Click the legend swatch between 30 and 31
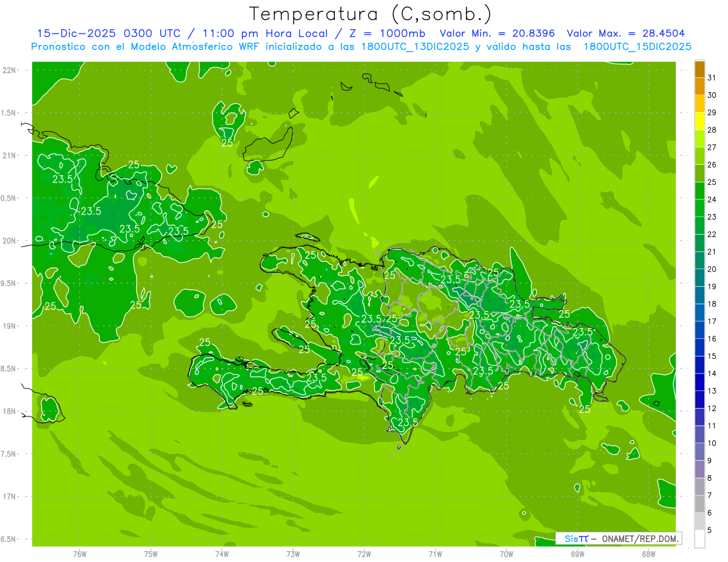Viewport: 728px width, 562px height. click(x=699, y=87)
